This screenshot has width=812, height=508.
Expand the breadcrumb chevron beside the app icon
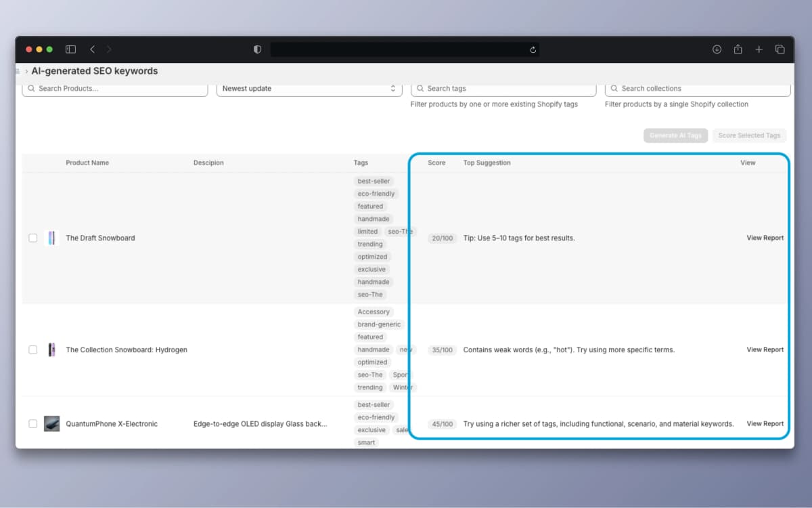pos(26,70)
